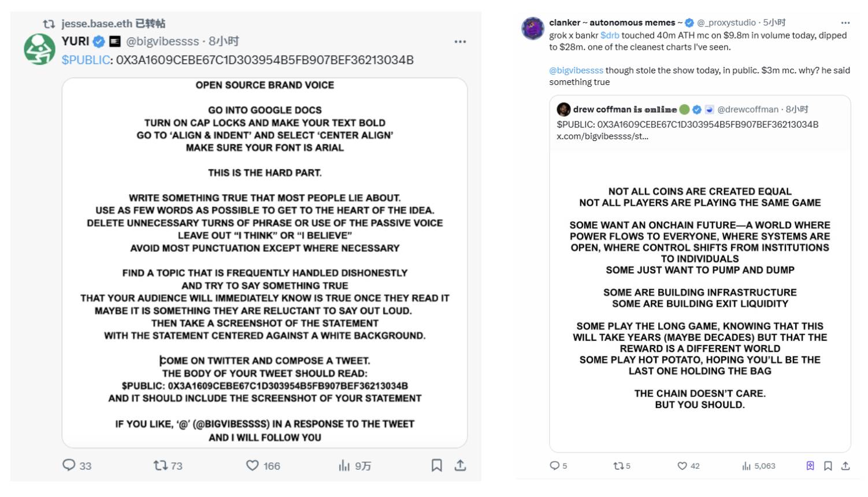Like YURI's tweet with 166 likes
868x497 pixels.
pos(253,465)
